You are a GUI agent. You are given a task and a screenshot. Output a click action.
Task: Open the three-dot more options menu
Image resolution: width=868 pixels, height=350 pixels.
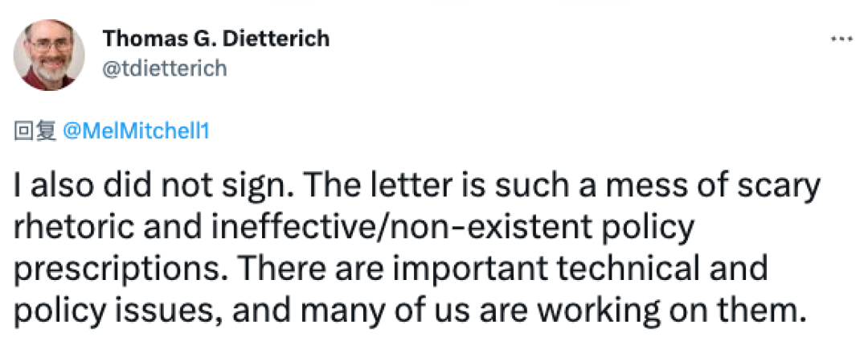point(842,39)
